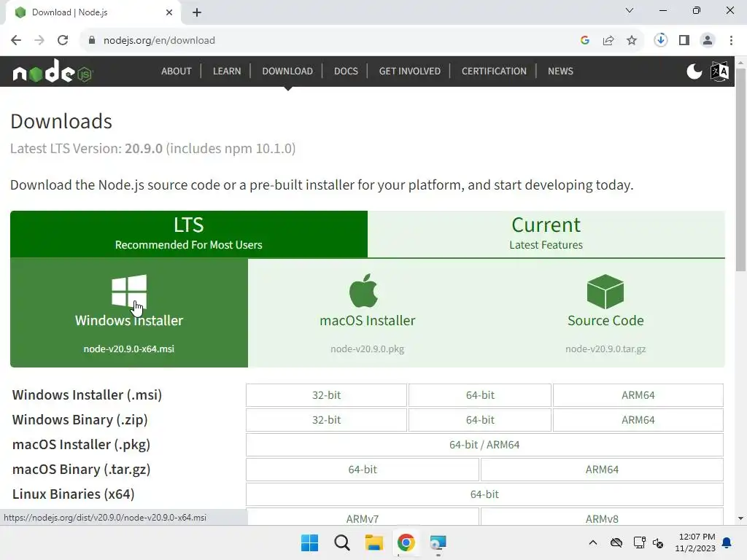Screen dimensions: 747x560
Task: Click 64-bit for Windows Installer (.msi)
Action: [480, 395]
